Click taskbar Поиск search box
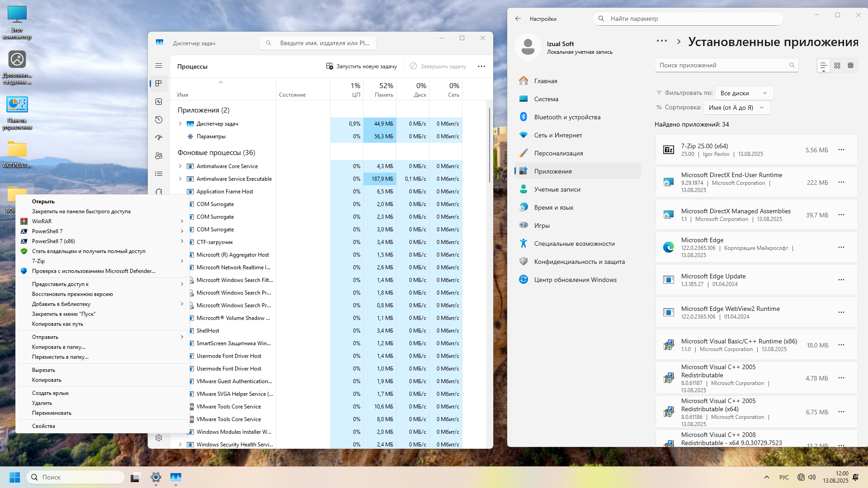Viewport: 868px width, 488px height. click(x=75, y=477)
